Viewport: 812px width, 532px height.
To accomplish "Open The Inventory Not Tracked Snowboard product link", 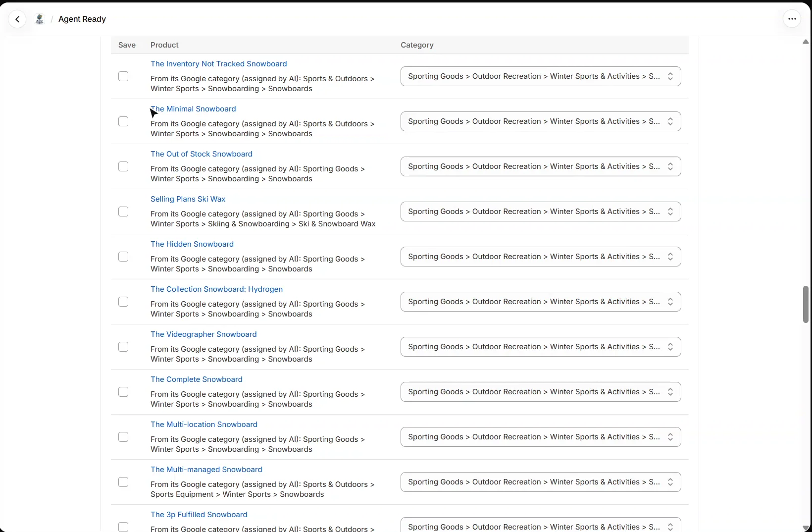I will 219,64.
